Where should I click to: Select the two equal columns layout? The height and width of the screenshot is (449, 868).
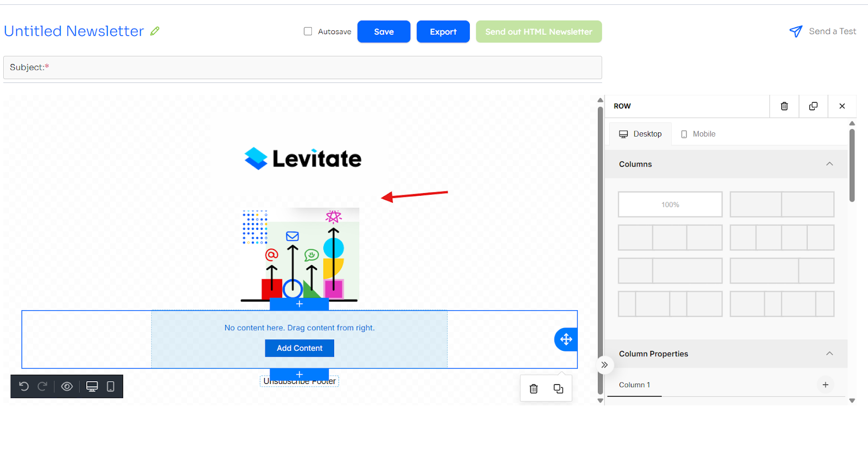(x=782, y=204)
